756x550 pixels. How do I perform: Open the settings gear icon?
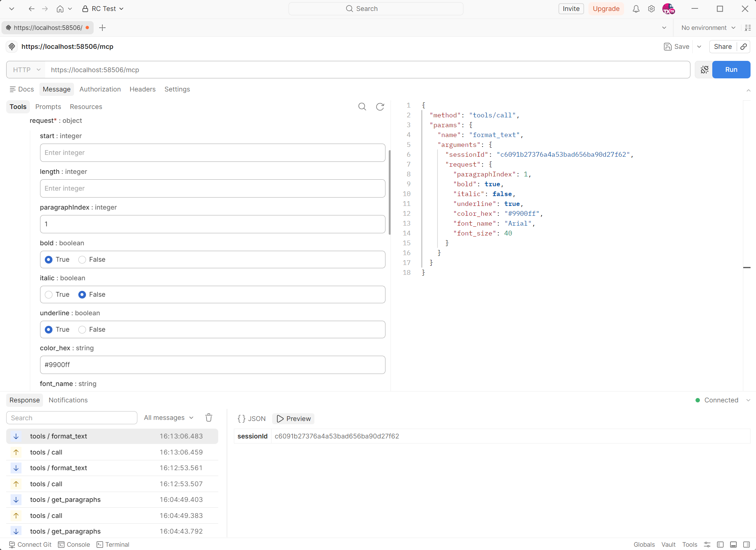point(652,8)
